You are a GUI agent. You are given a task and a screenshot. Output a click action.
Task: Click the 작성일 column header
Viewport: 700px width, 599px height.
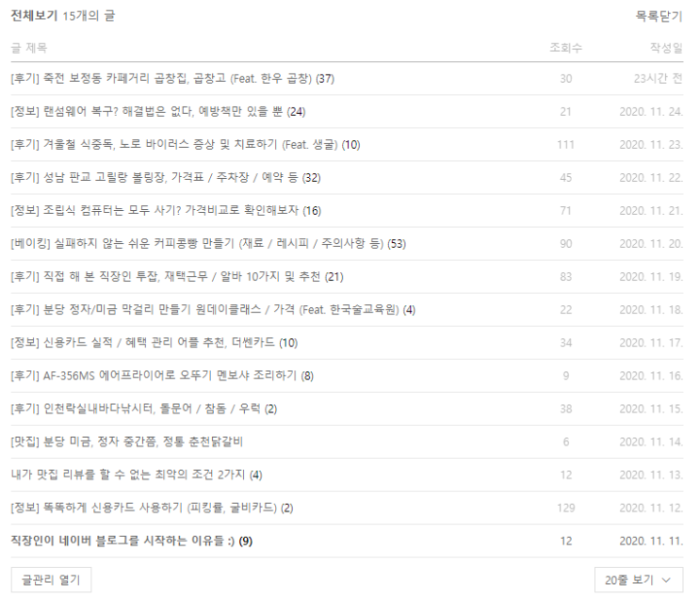pos(666,48)
